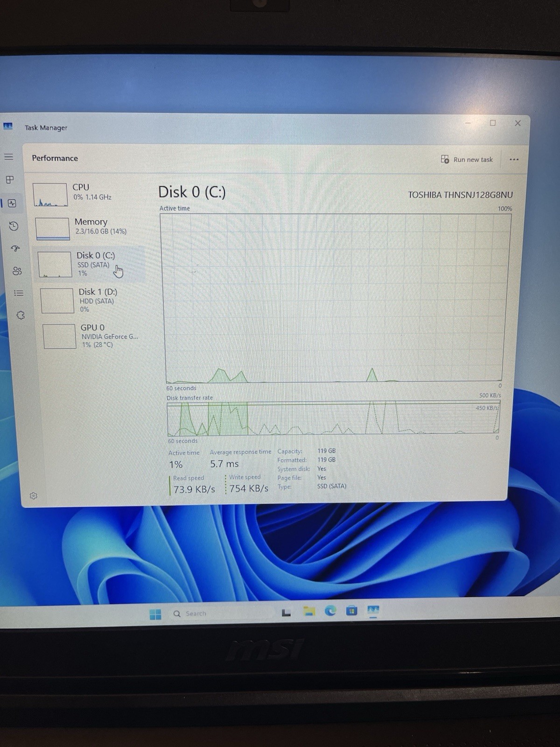
Task: Open File Explorer from taskbar
Action: pos(309,611)
